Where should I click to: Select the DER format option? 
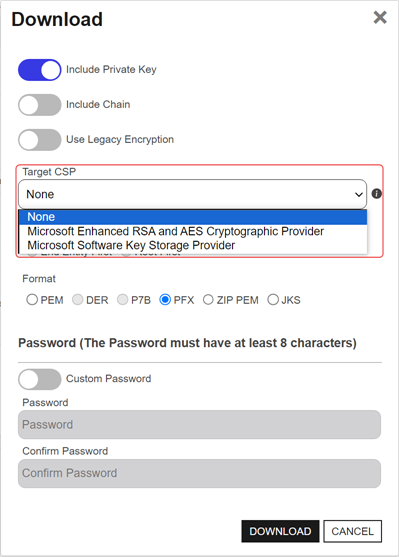(x=77, y=300)
